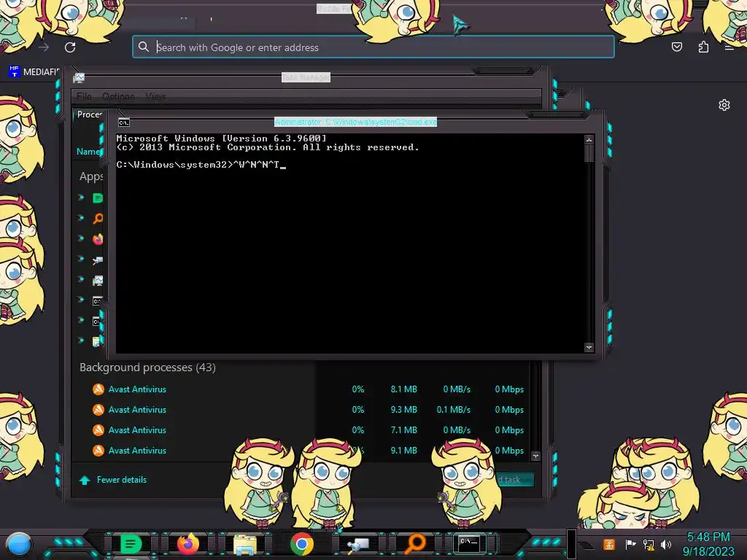The width and height of the screenshot is (747, 560).
Task: Open the Start orb
Action: 19,544
